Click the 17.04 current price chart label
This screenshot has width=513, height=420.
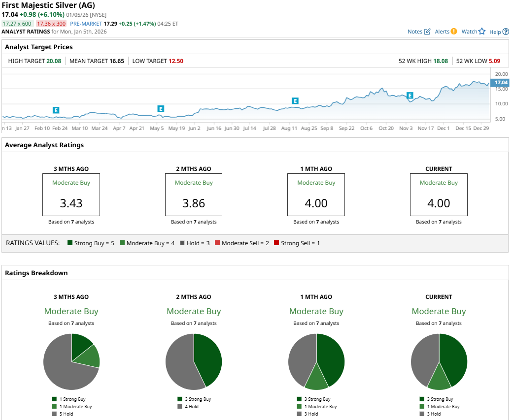(x=501, y=82)
